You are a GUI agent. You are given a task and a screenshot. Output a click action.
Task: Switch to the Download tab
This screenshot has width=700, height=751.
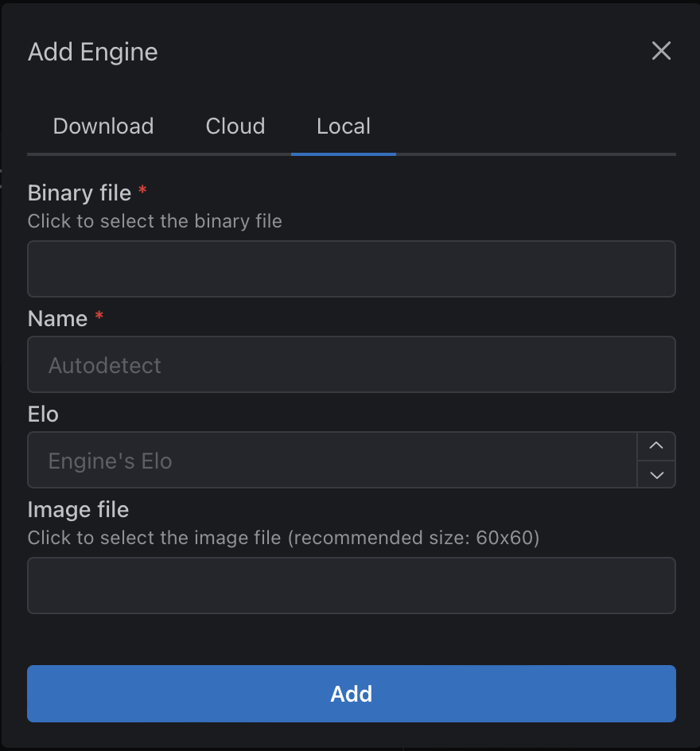103,126
